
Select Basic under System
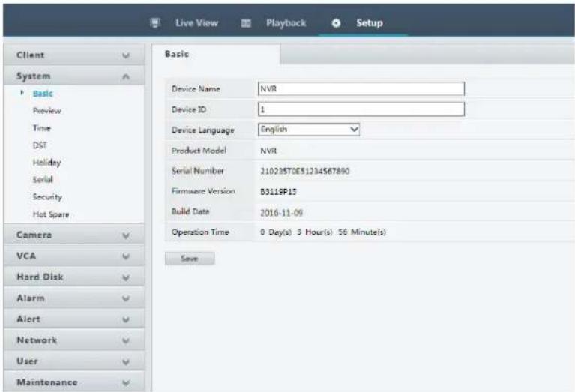click(43, 94)
